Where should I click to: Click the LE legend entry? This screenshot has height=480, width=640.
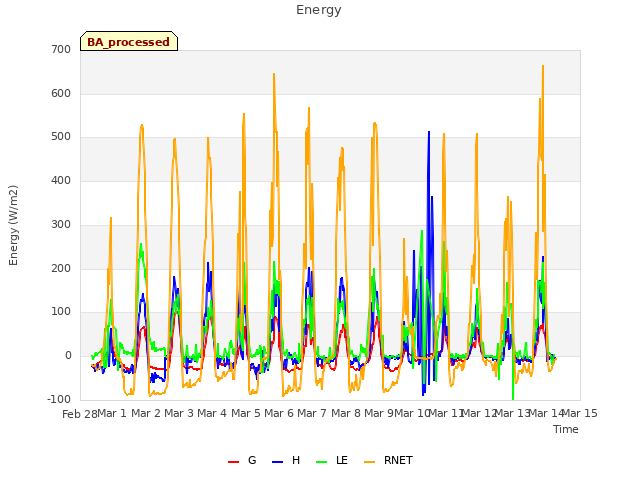tap(332, 460)
